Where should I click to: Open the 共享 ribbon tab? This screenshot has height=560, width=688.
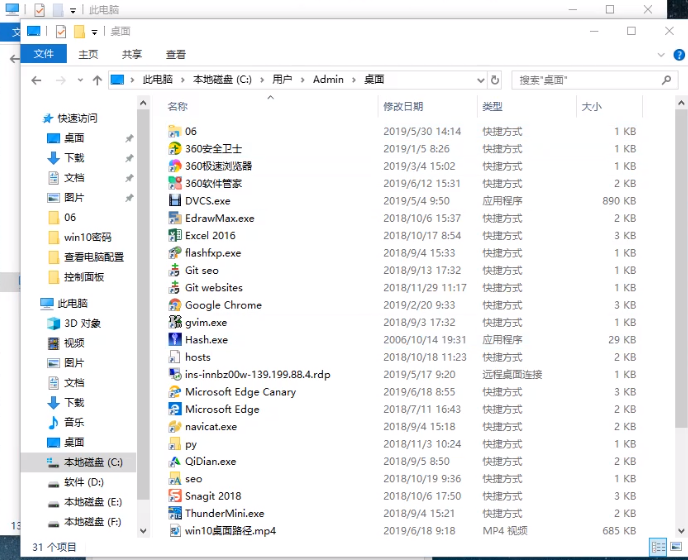pos(132,54)
